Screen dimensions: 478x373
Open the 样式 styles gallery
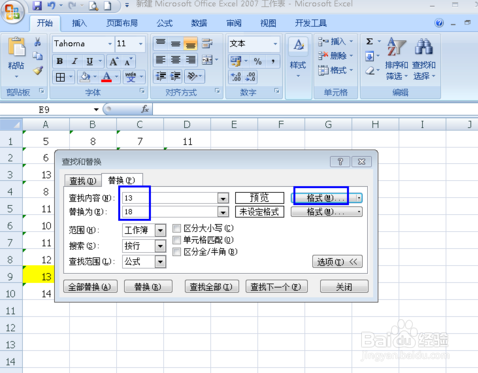tap(298, 57)
